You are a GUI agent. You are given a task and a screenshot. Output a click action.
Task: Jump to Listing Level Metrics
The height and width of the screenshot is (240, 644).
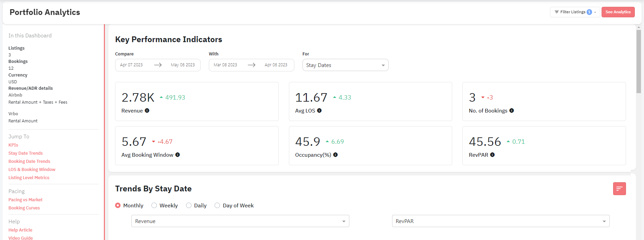point(29,177)
